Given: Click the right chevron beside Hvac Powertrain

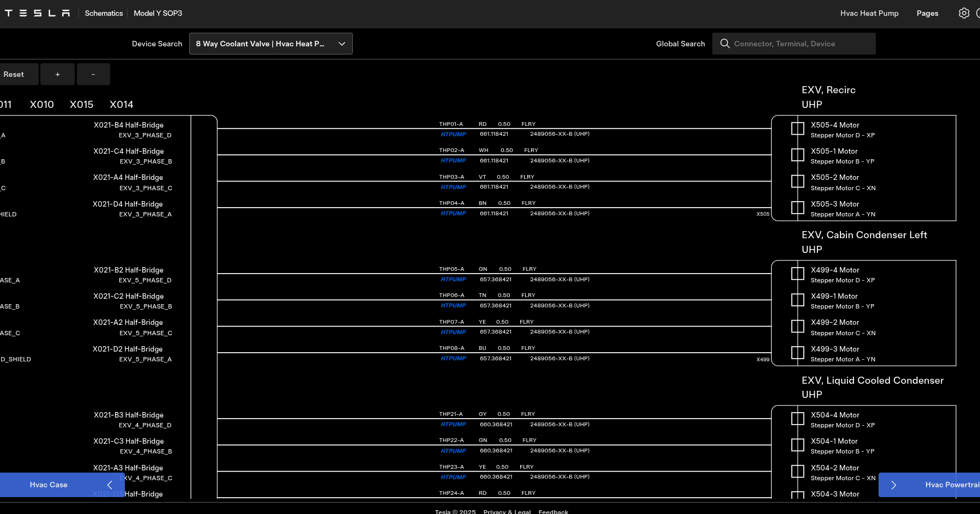Looking at the screenshot, I should (893, 485).
